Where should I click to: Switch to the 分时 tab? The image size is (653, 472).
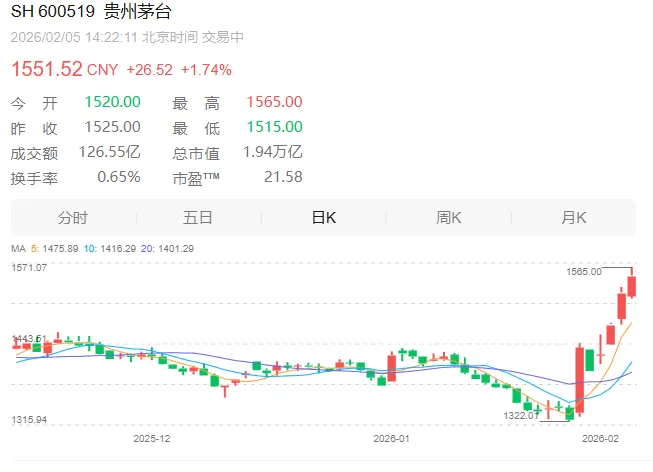point(73,217)
